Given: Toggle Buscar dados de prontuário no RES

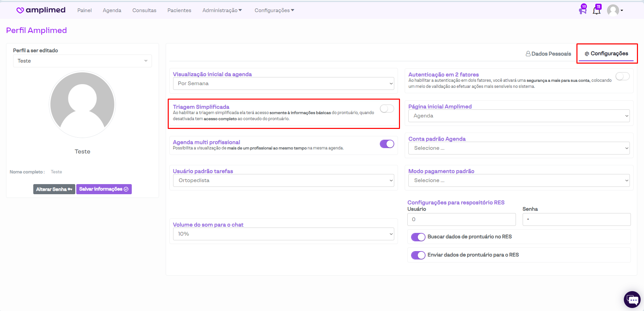Looking at the screenshot, I should click(418, 237).
